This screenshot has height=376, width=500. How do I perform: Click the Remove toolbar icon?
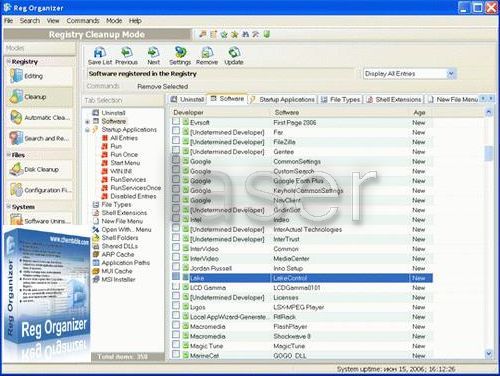pos(207,53)
